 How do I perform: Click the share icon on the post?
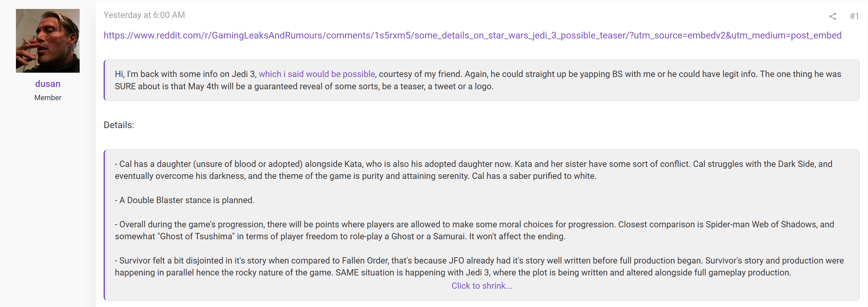832,16
